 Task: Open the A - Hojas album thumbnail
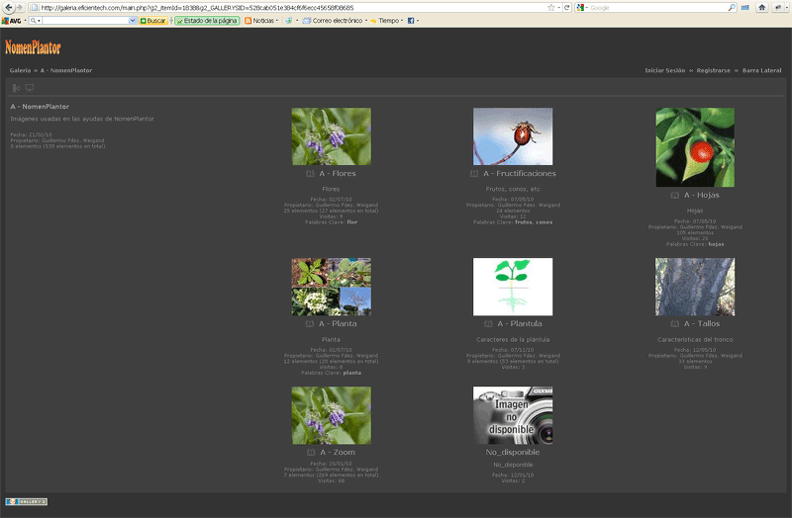point(695,147)
